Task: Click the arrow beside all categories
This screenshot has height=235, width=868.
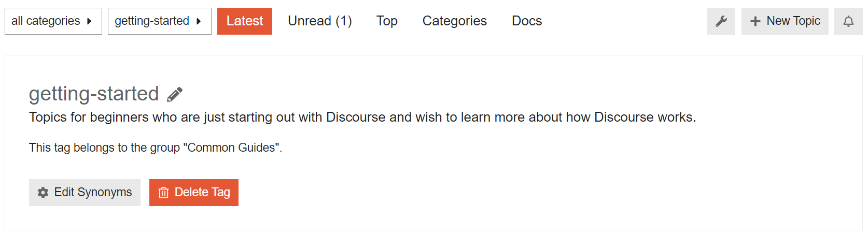Action: (x=89, y=21)
